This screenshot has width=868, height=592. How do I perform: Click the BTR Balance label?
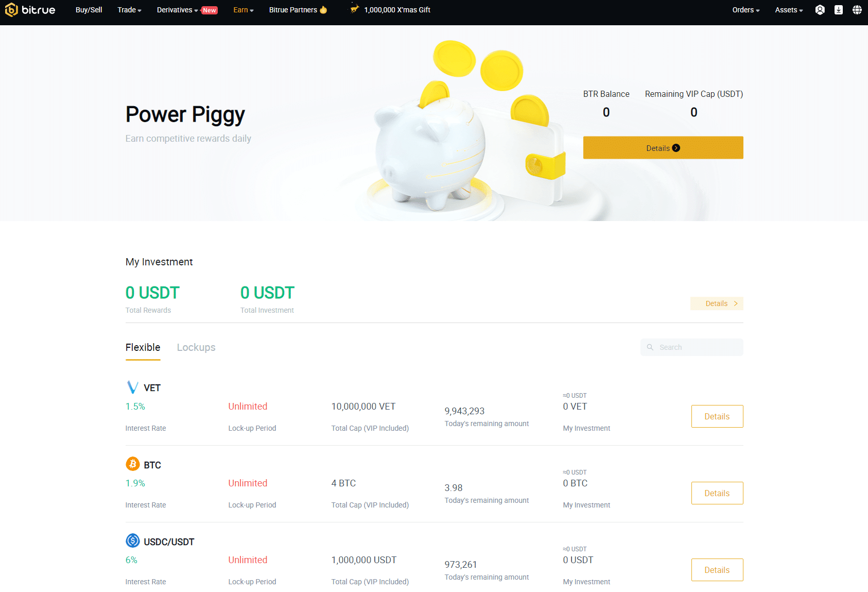[x=606, y=94]
